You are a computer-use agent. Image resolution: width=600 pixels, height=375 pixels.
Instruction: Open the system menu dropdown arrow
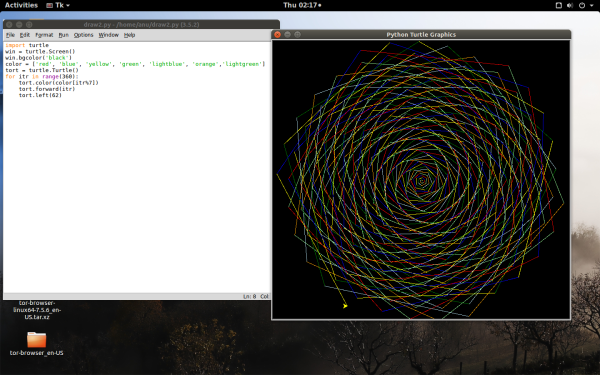click(592, 5)
